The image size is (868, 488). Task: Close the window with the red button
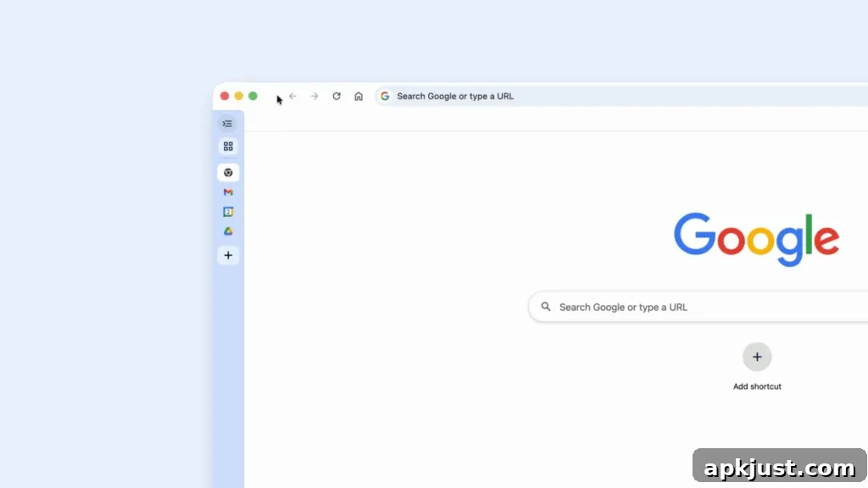coord(225,97)
